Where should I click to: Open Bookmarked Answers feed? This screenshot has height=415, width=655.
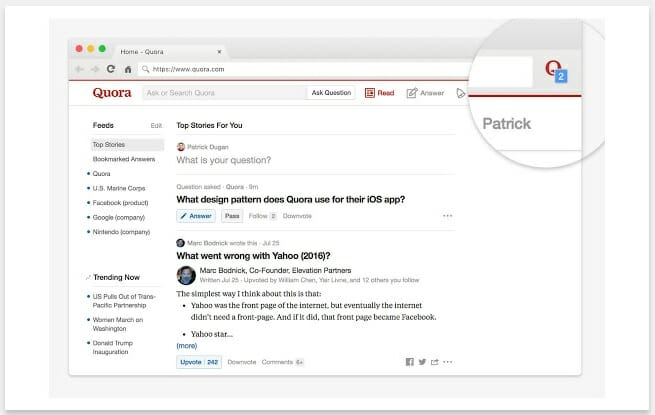(x=124, y=159)
